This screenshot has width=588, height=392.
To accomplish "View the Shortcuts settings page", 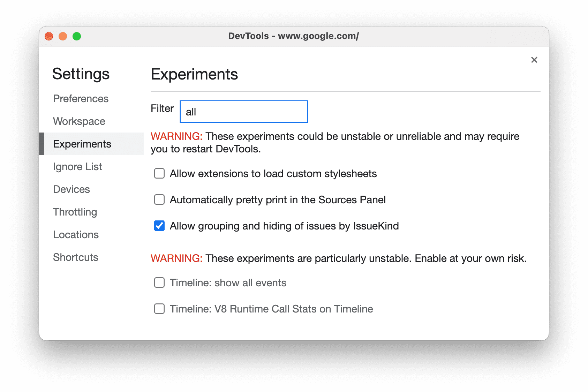I will coord(75,257).
